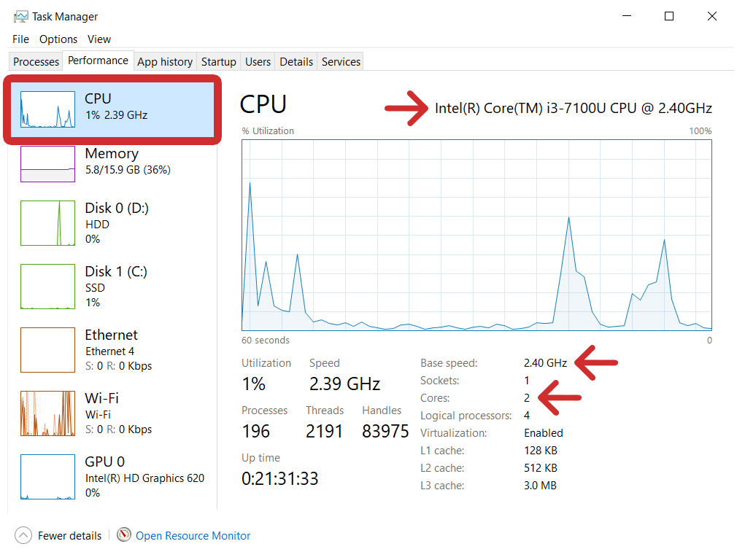View the Ethernet 4 performance graph
Screen dimensions: 737x560
coord(109,350)
